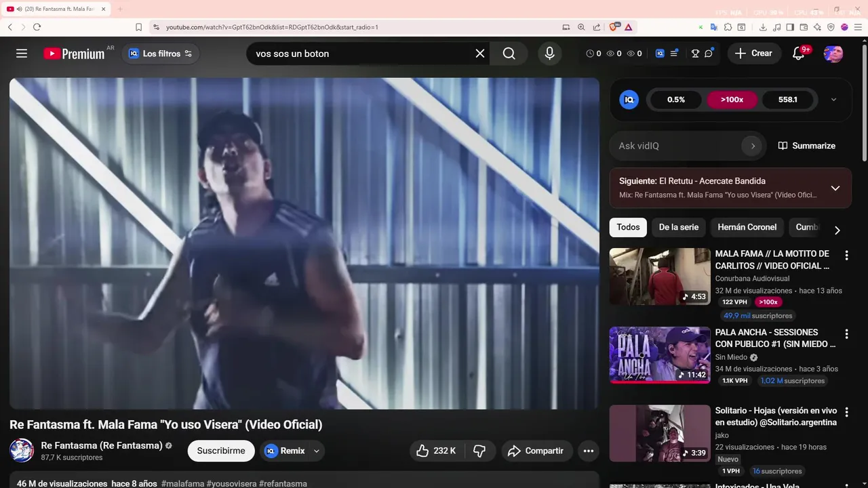This screenshot has width=868, height=488.
Task: Open Brave Rewards triangle icon
Action: (x=628, y=27)
